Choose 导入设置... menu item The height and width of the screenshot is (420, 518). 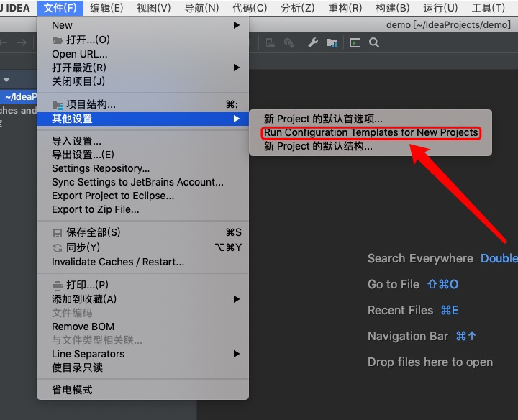coord(142,142)
